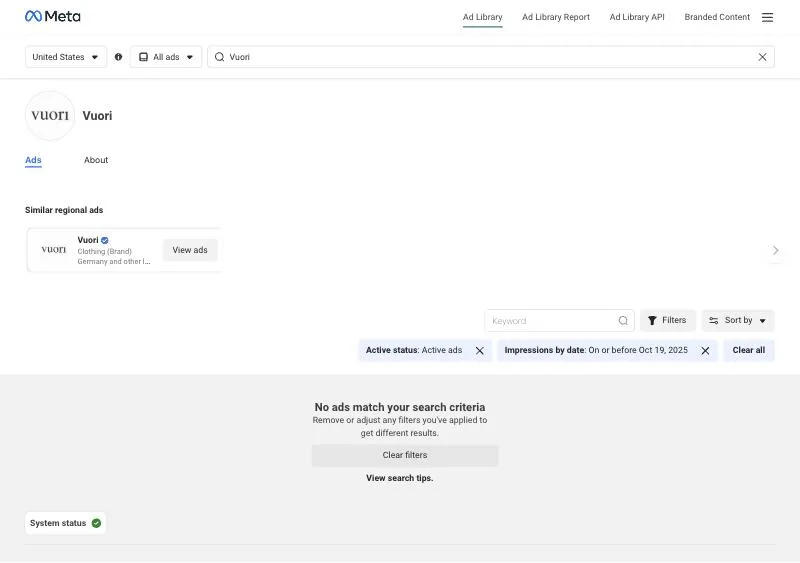Click the keyword search magnifier icon
This screenshot has width=800, height=563.
coord(623,321)
